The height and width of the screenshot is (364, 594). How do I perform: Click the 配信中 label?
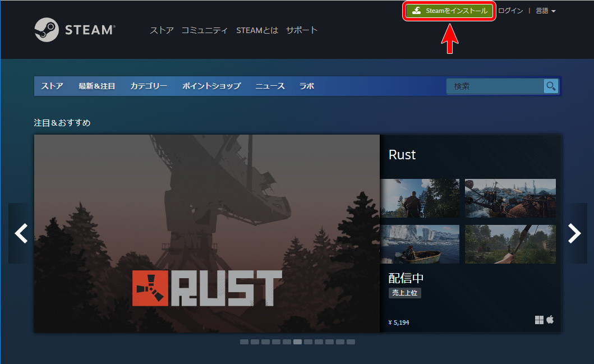tap(406, 278)
